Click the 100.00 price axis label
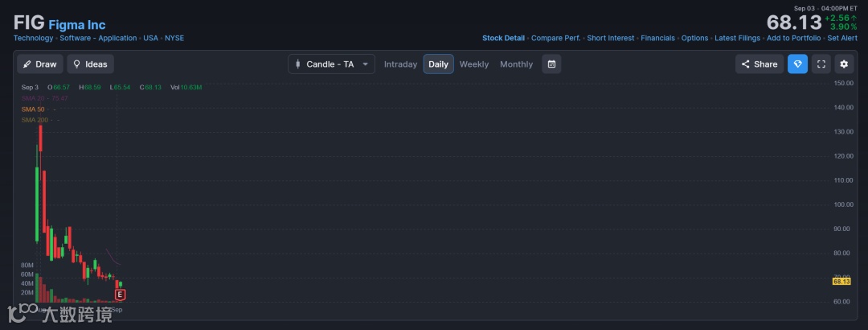The height and width of the screenshot is (330, 868). tap(843, 204)
